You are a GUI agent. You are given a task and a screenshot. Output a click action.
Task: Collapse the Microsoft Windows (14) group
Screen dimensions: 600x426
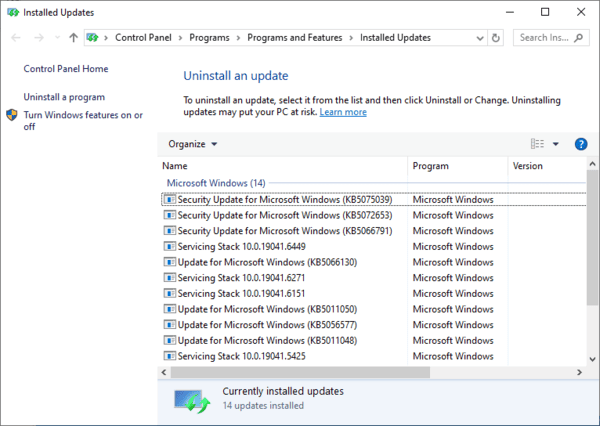(216, 183)
